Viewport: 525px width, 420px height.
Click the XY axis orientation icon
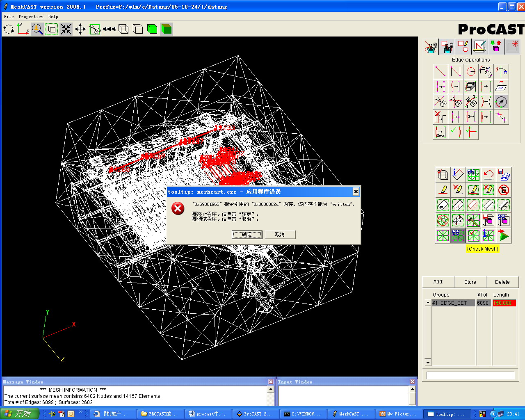tap(23, 29)
